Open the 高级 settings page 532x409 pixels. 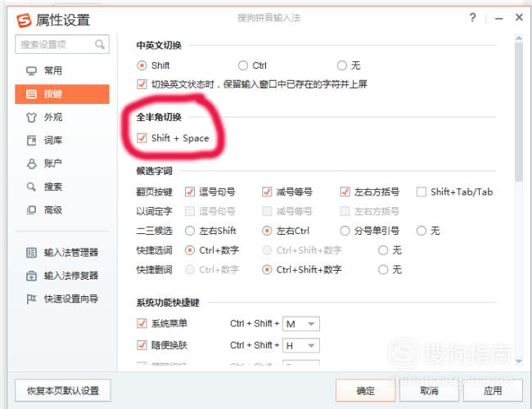pos(62,210)
